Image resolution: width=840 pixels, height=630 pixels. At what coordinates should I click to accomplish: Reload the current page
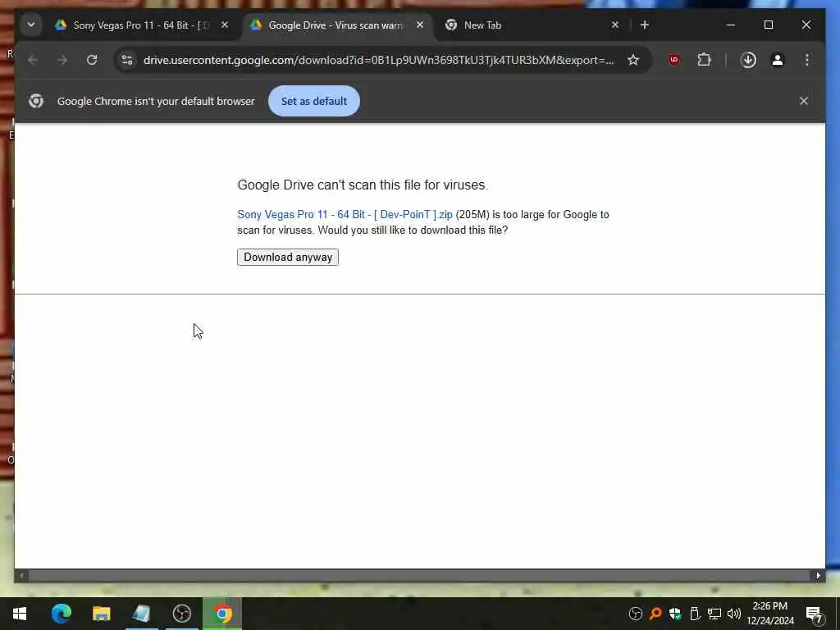pos(92,60)
